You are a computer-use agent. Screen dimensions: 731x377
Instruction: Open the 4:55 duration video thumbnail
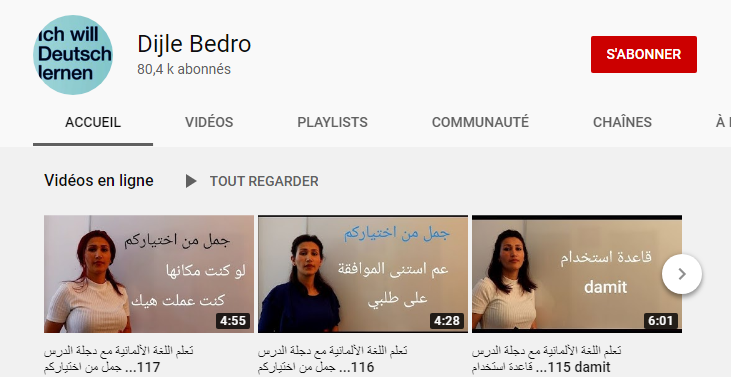[149, 274]
